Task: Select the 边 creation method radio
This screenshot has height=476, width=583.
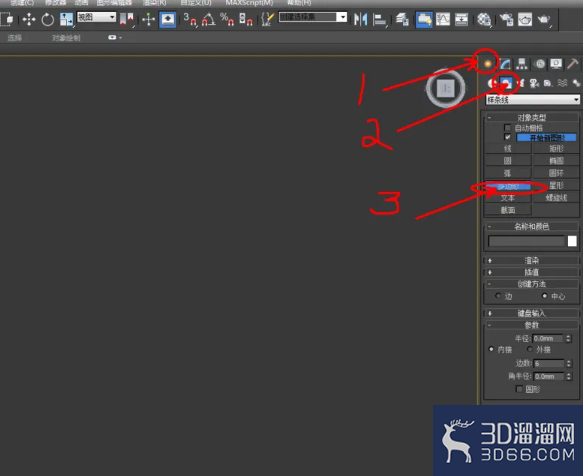Action: click(498, 296)
